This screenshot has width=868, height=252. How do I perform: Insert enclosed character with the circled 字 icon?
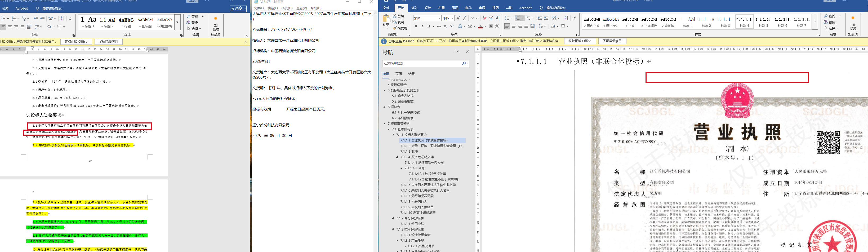(x=497, y=26)
